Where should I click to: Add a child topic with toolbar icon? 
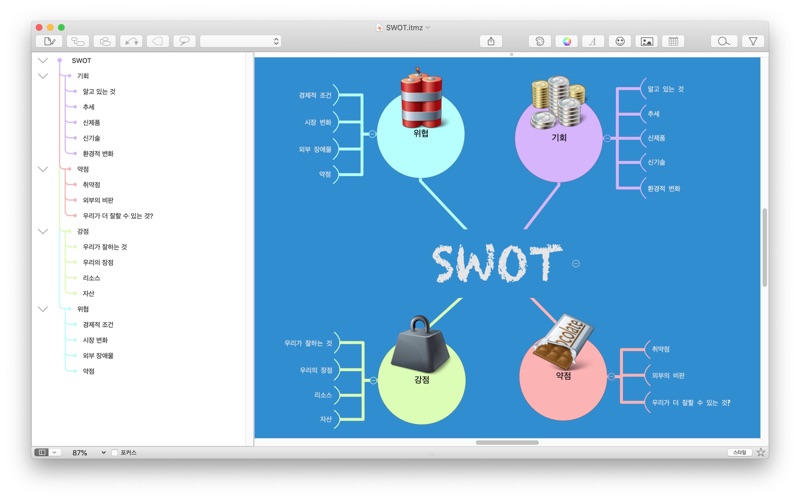coord(78,41)
